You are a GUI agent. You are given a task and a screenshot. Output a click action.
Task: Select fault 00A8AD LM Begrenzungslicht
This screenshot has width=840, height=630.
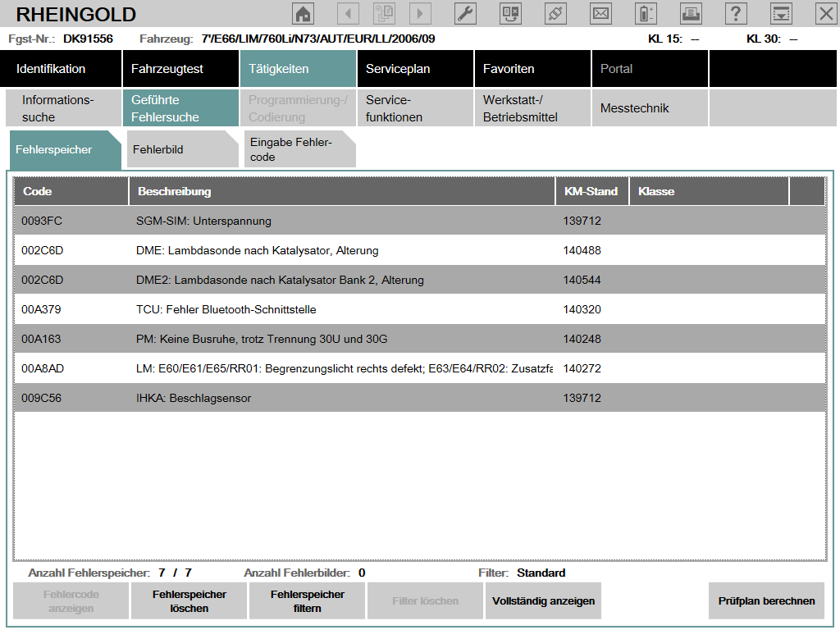tap(419, 368)
